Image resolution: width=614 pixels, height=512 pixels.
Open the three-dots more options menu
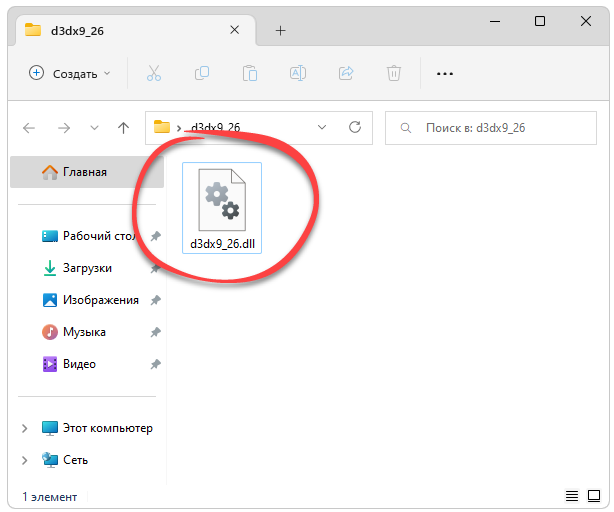coord(445,73)
